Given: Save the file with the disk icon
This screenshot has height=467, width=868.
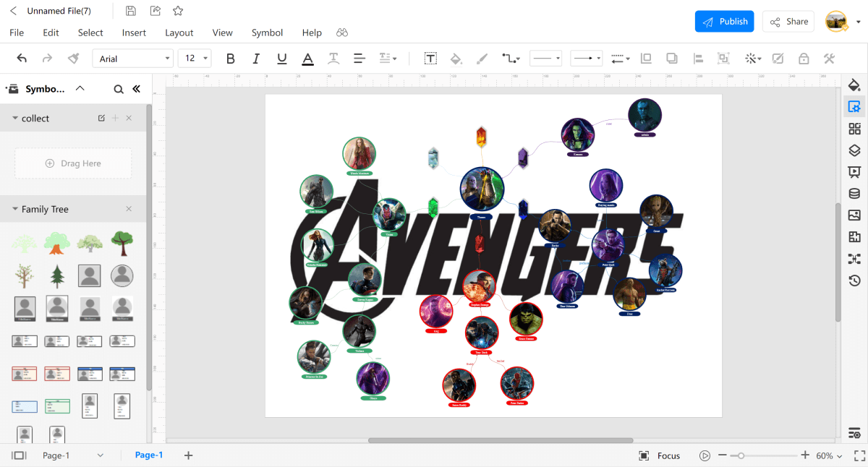Looking at the screenshot, I should (x=130, y=11).
